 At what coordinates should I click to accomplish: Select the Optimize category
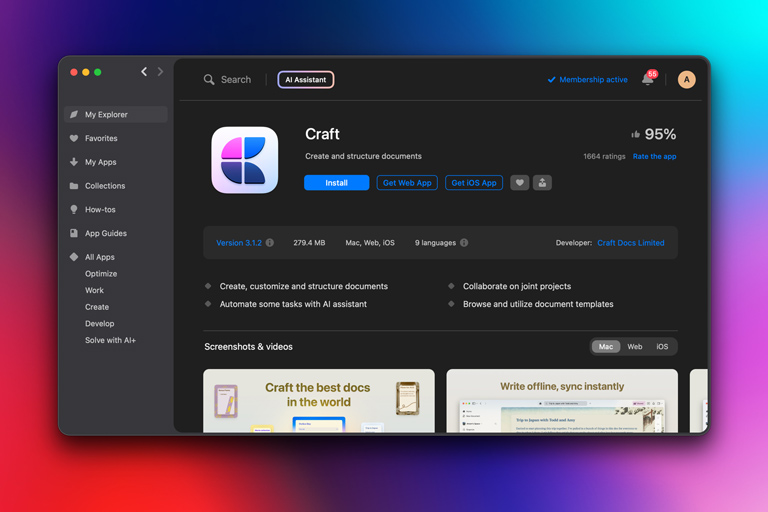click(x=101, y=273)
